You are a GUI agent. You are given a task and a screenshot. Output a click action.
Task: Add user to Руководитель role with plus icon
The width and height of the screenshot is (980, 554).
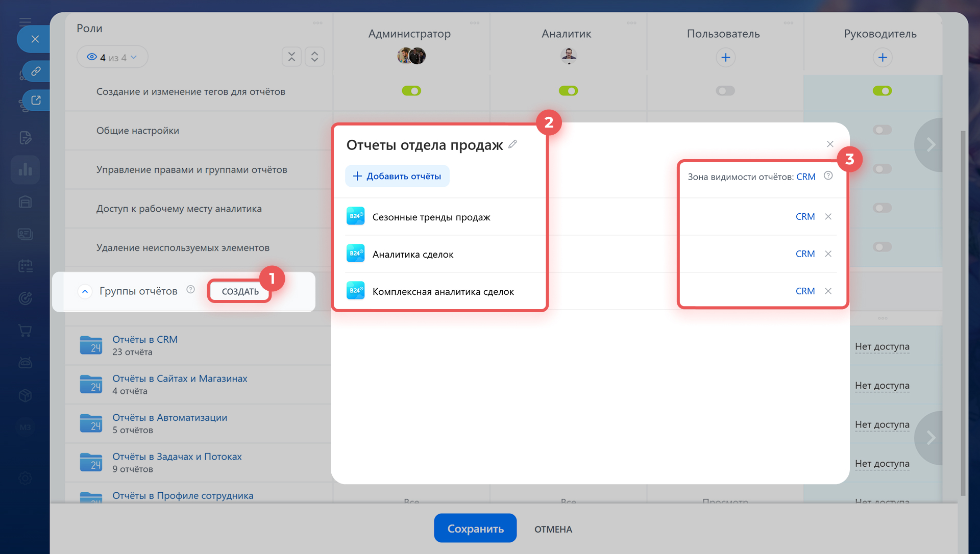pyautogui.click(x=882, y=57)
